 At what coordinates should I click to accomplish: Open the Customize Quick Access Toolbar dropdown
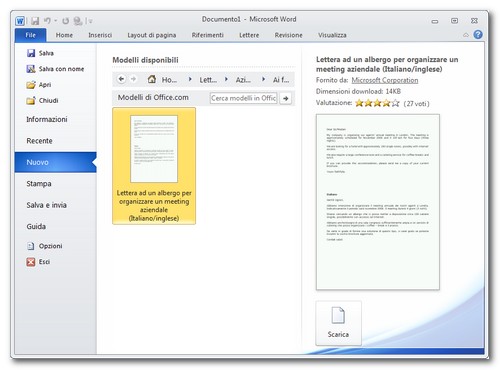90,21
